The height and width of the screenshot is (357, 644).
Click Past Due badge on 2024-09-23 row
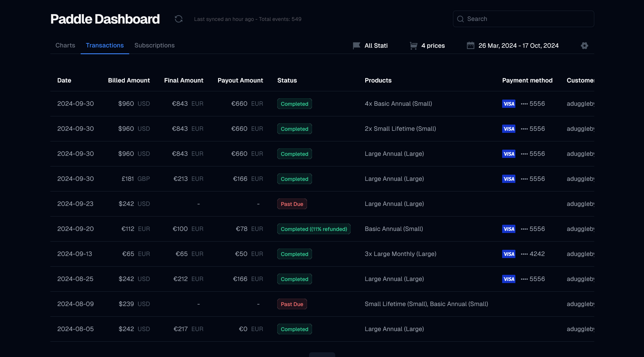(x=292, y=204)
